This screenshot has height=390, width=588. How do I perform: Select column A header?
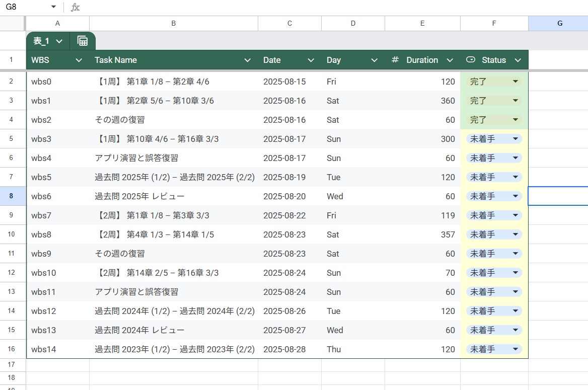coord(57,23)
